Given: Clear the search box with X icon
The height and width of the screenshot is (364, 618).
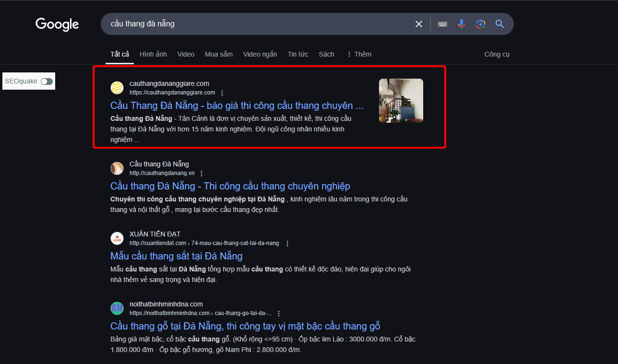Looking at the screenshot, I should pos(419,24).
